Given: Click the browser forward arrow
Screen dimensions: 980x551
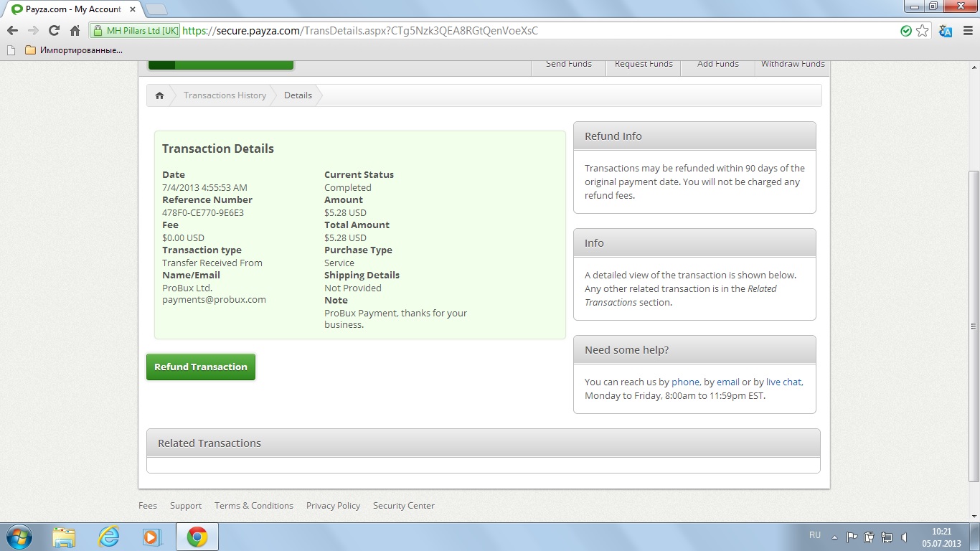Looking at the screenshot, I should coord(33,31).
